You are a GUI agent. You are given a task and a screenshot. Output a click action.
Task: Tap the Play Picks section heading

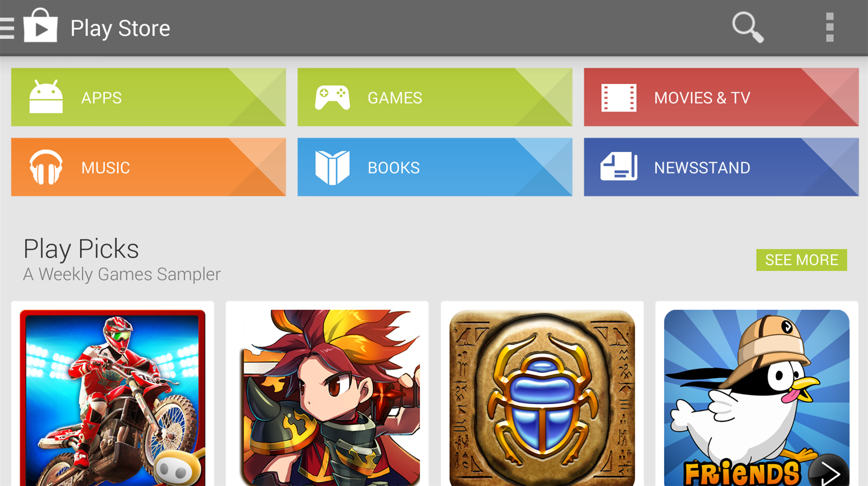pos(81,249)
